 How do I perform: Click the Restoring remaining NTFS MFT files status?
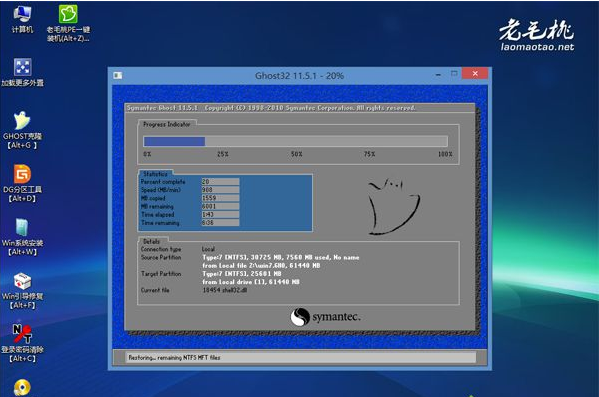[x=174, y=358]
